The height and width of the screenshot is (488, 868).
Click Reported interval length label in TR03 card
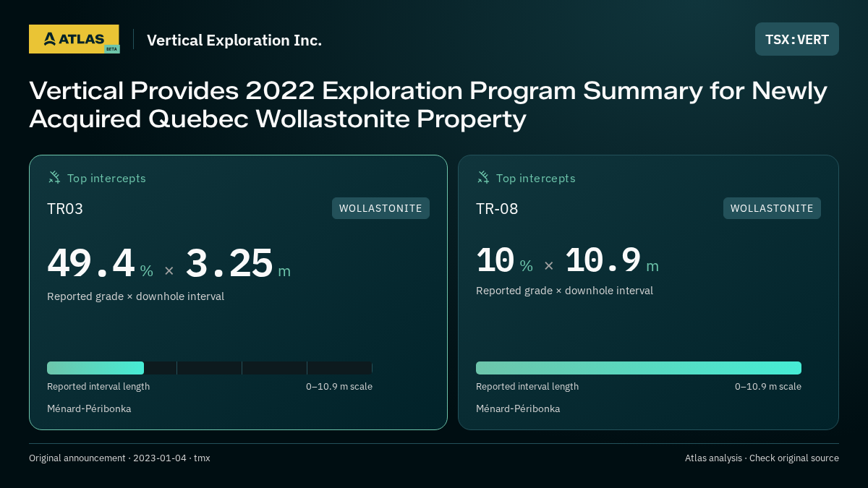(x=98, y=387)
